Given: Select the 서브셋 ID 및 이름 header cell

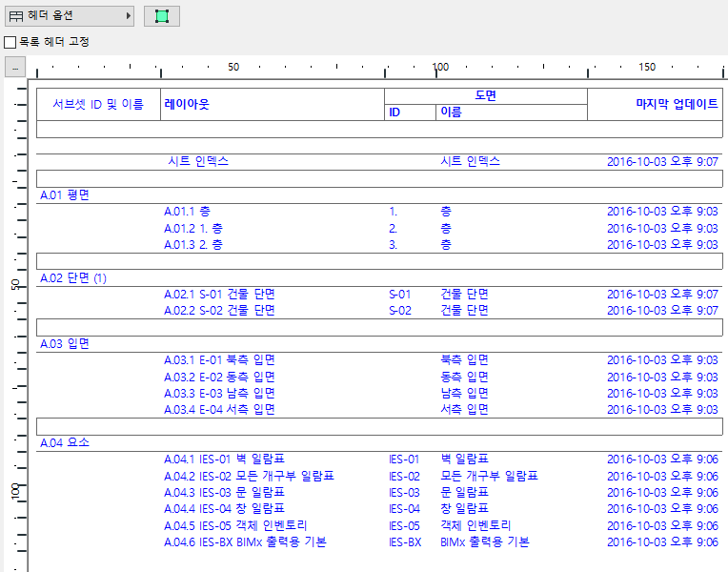Looking at the screenshot, I should pos(98,105).
